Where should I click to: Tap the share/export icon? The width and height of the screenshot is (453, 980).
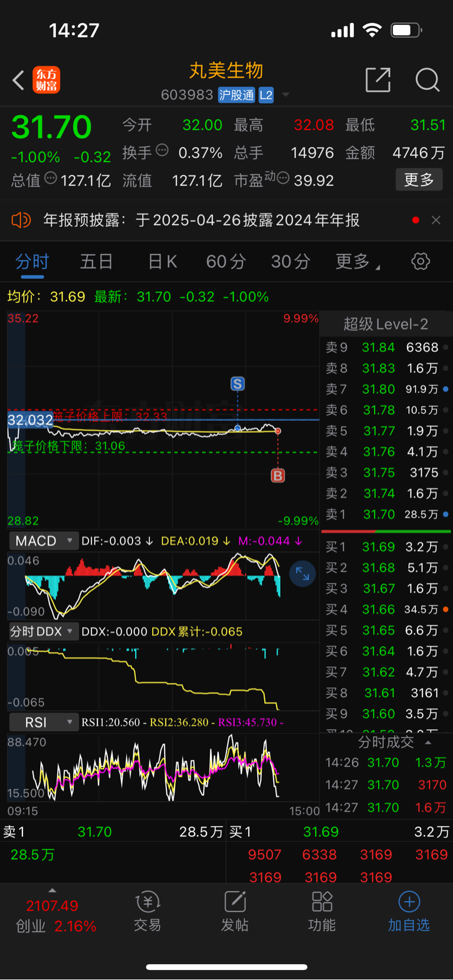(378, 80)
